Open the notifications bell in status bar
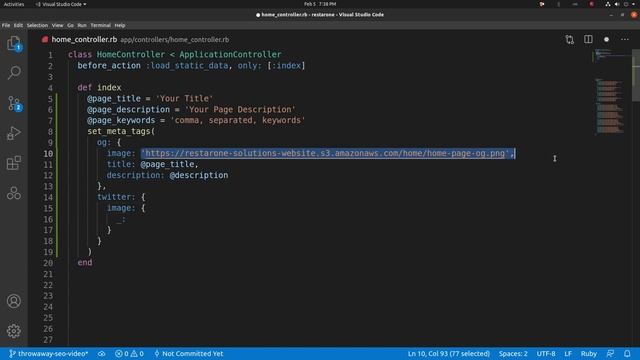 627,354
